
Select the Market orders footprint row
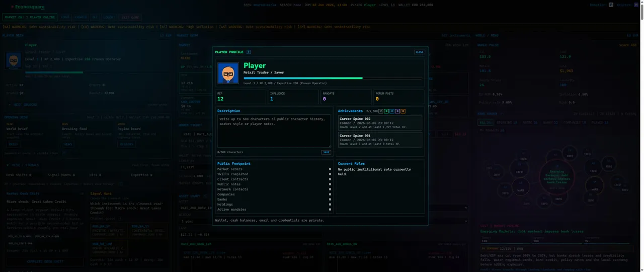(274, 169)
